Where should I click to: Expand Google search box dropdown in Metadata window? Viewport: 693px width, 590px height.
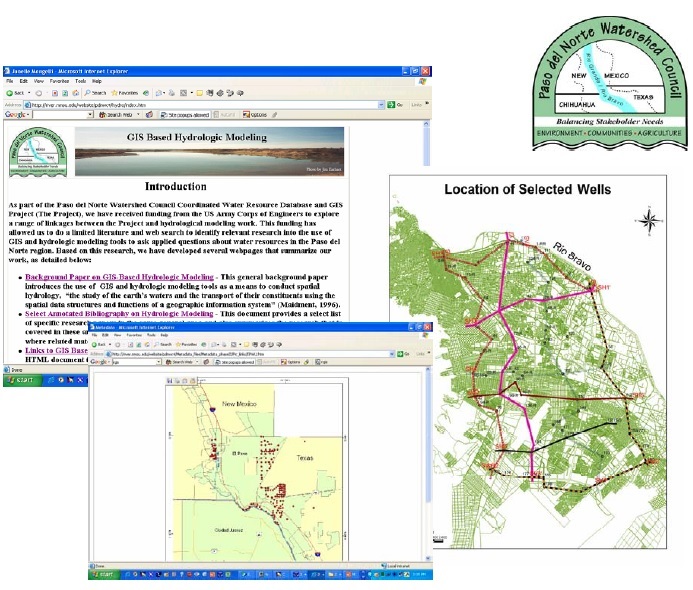(159, 362)
